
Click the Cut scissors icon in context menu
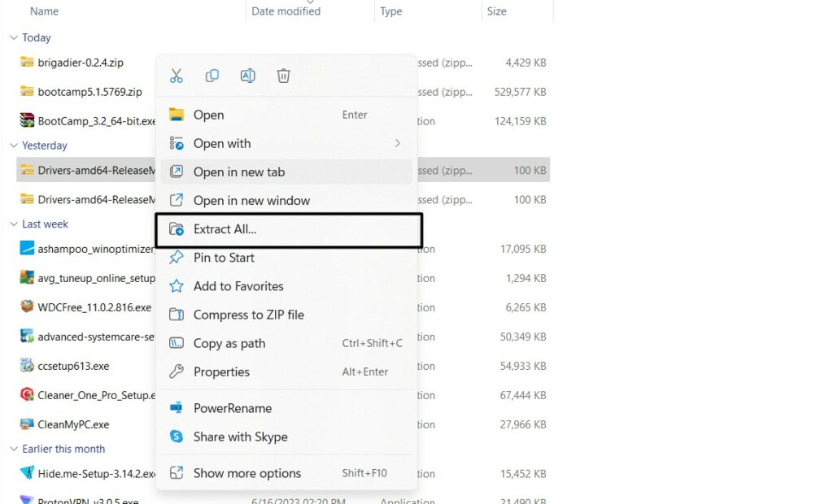click(177, 76)
